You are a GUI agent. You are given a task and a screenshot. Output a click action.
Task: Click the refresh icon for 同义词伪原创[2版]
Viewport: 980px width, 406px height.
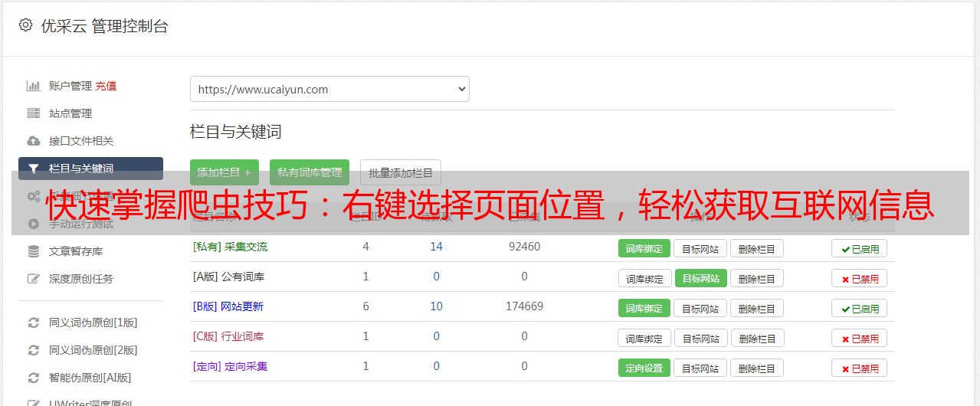pos(33,350)
